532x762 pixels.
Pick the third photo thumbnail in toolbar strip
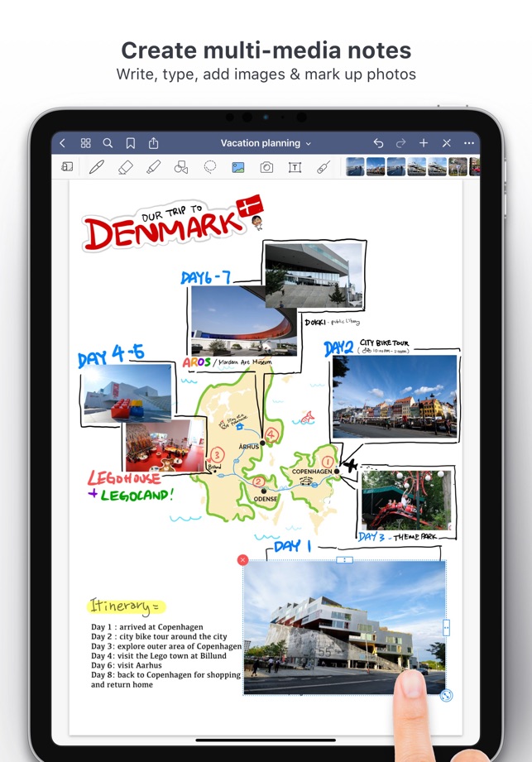(x=396, y=166)
